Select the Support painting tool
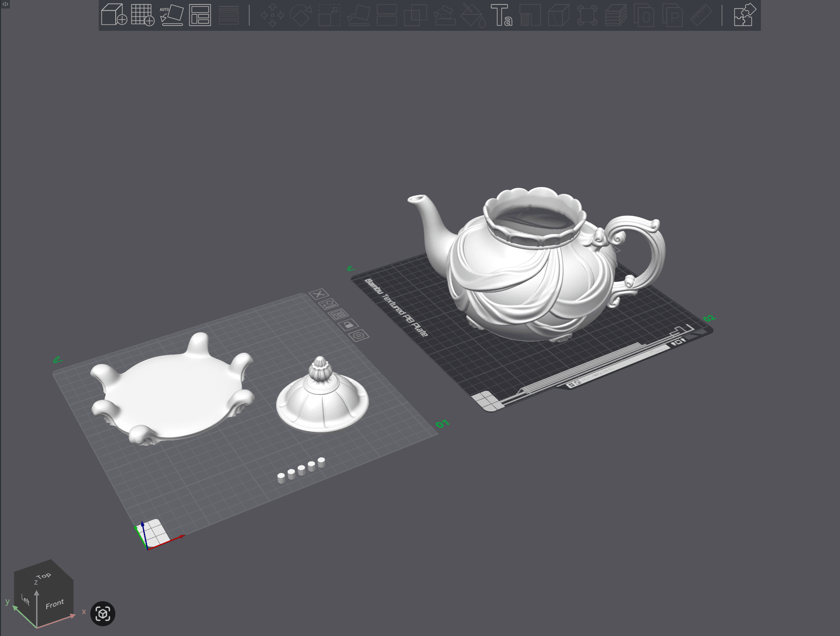 (x=445, y=15)
